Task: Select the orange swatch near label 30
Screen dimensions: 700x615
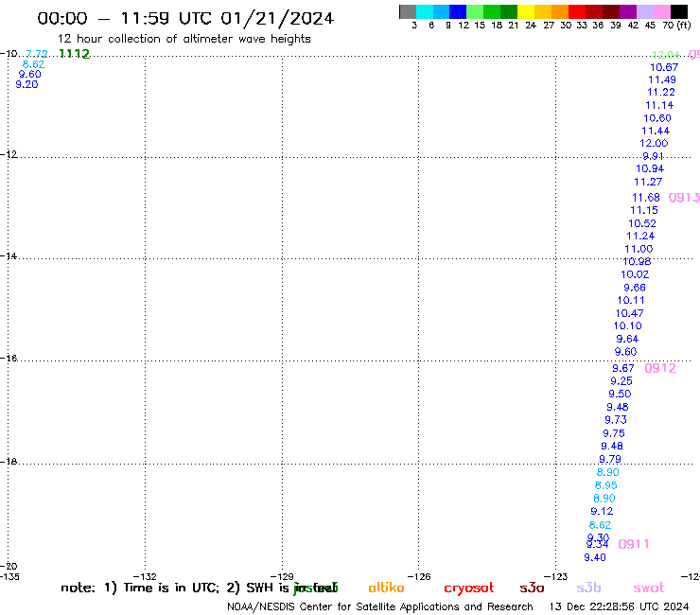Action: tap(560, 11)
